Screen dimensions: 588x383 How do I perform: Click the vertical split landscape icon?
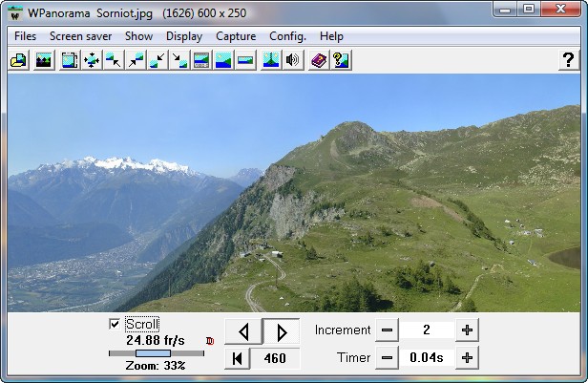click(271, 60)
